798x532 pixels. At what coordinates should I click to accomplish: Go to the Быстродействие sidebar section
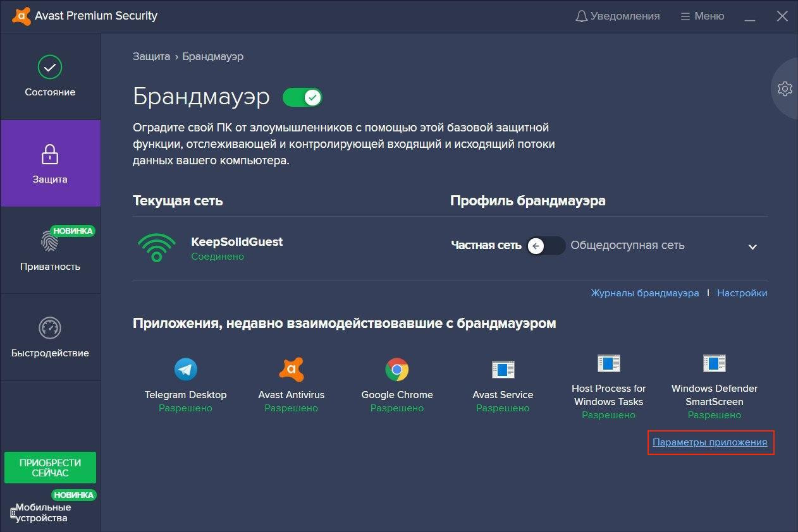tap(50, 337)
